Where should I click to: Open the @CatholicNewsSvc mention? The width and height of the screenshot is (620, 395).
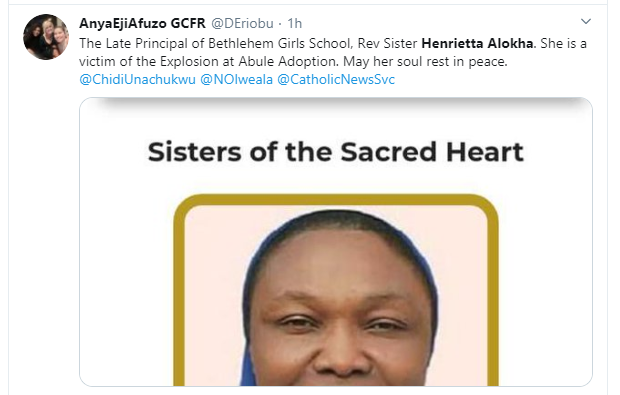336,79
